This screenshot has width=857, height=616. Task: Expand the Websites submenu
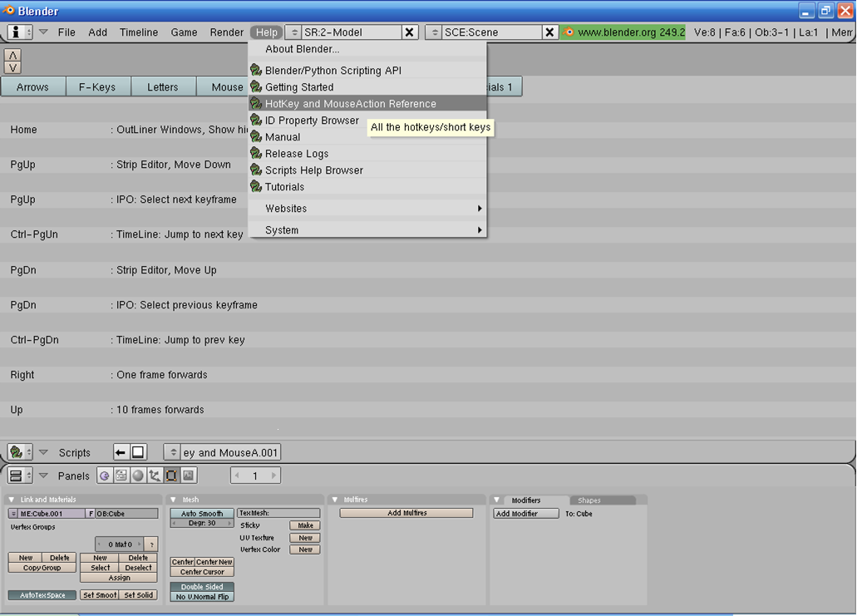click(367, 209)
